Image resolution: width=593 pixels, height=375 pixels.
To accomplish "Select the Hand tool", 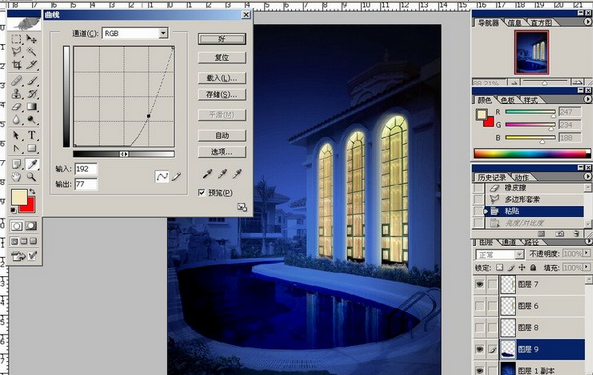I will pos(16,177).
